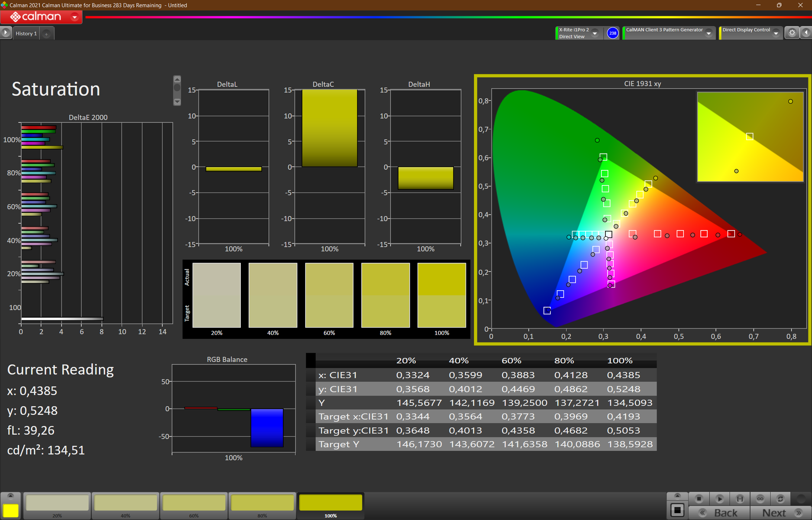
Task: Add a new history tab with plus
Action: coord(46,34)
